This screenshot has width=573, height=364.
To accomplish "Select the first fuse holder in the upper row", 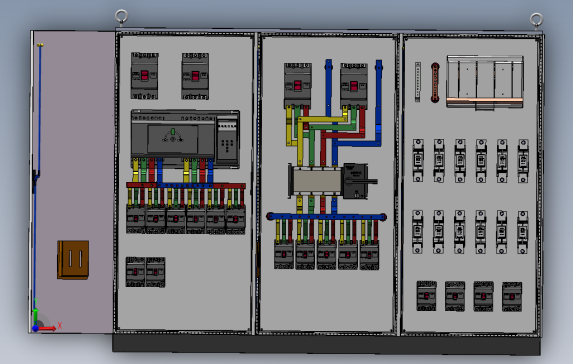I will pos(418,160).
